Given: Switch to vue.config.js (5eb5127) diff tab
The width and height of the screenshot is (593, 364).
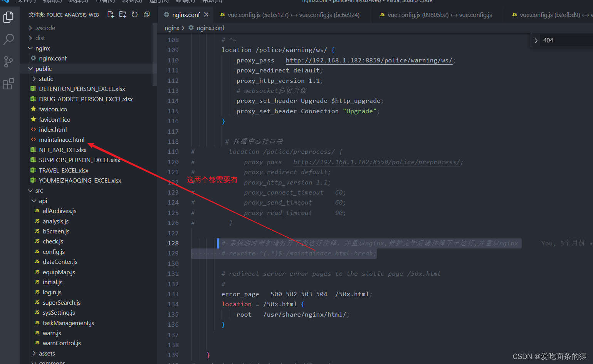Looking at the screenshot, I should point(289,15).
